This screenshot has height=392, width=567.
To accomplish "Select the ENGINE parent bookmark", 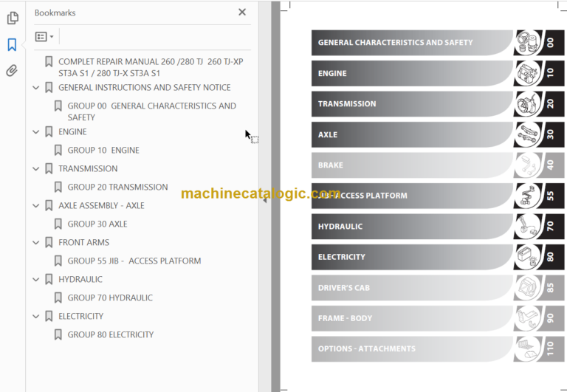I will (x=72, y=132).
